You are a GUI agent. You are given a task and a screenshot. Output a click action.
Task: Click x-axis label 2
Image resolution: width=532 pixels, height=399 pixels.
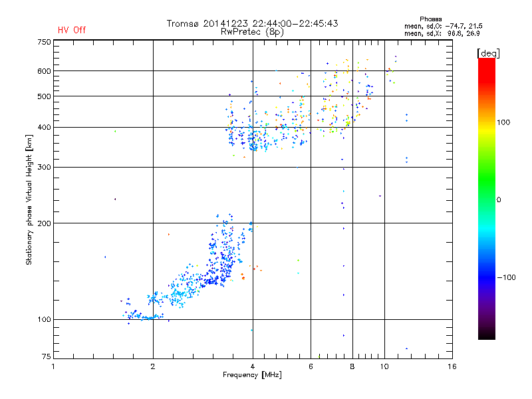pos(153,366)
